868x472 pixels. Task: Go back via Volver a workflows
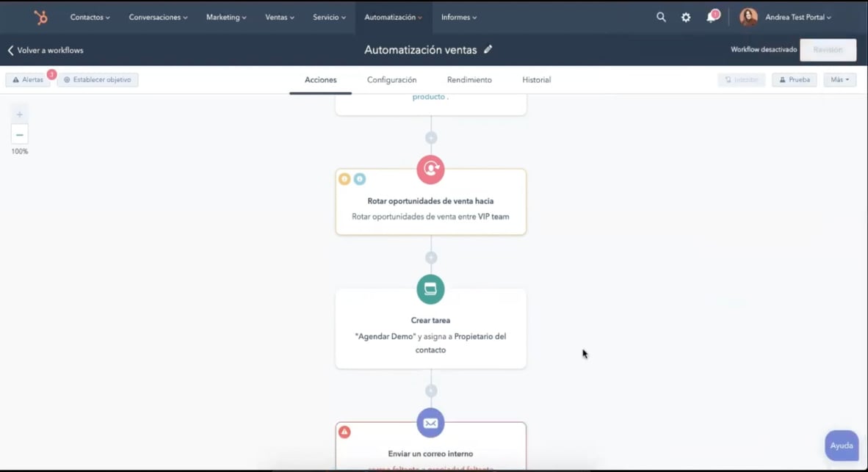tap(46, 51)
